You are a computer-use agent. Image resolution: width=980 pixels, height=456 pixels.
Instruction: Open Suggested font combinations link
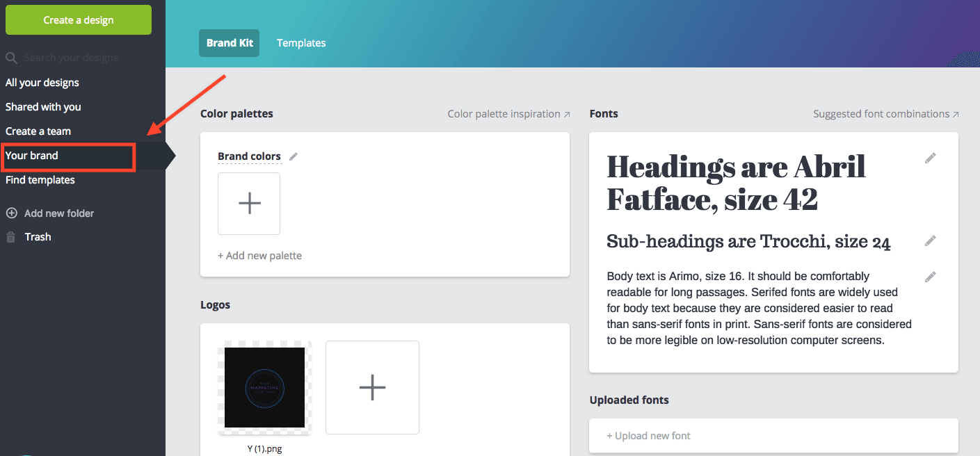pos(885,114)
